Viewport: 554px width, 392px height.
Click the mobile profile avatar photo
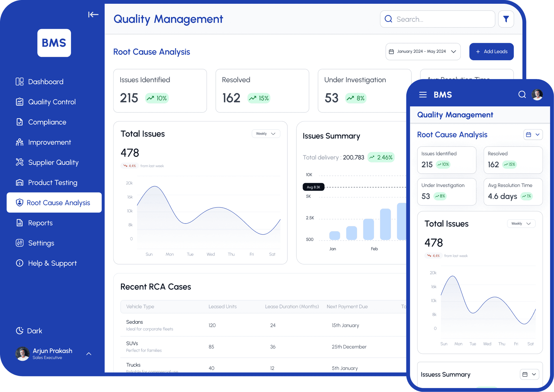(x=537, y=95)
